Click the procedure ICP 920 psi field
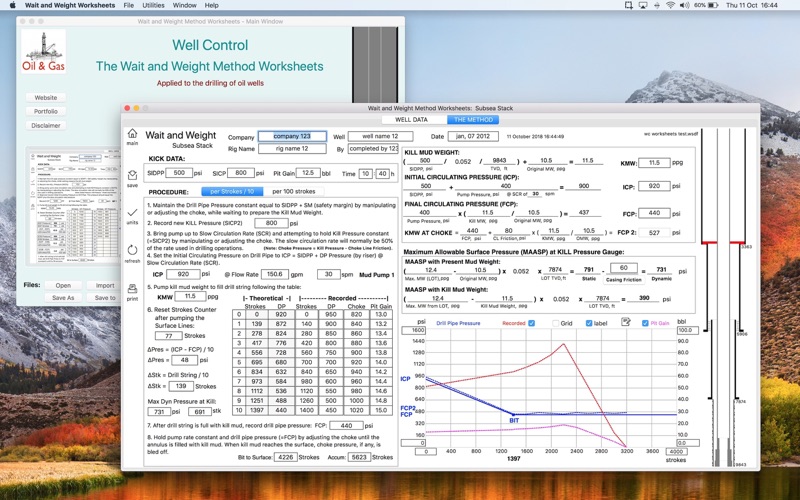 tap(183, 274)
